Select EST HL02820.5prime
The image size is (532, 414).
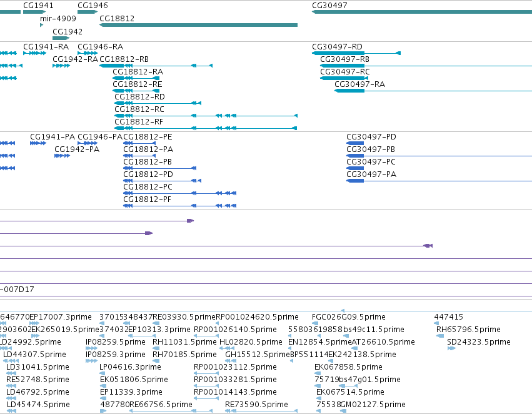point(251,342)
